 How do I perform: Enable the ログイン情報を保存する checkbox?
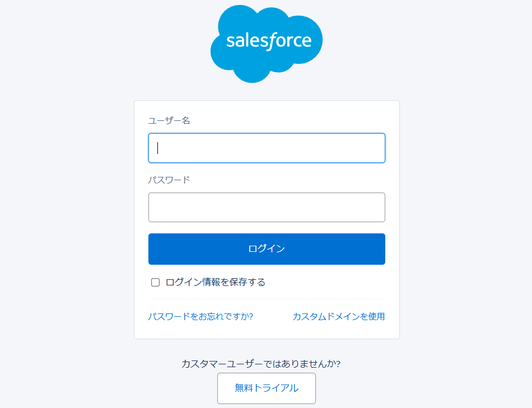click(156, 282)
